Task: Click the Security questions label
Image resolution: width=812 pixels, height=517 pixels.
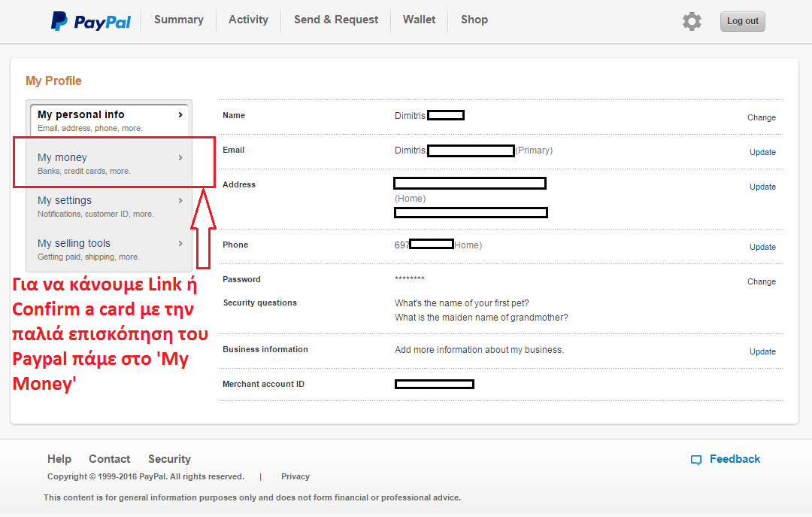Action: pos(260,303)
